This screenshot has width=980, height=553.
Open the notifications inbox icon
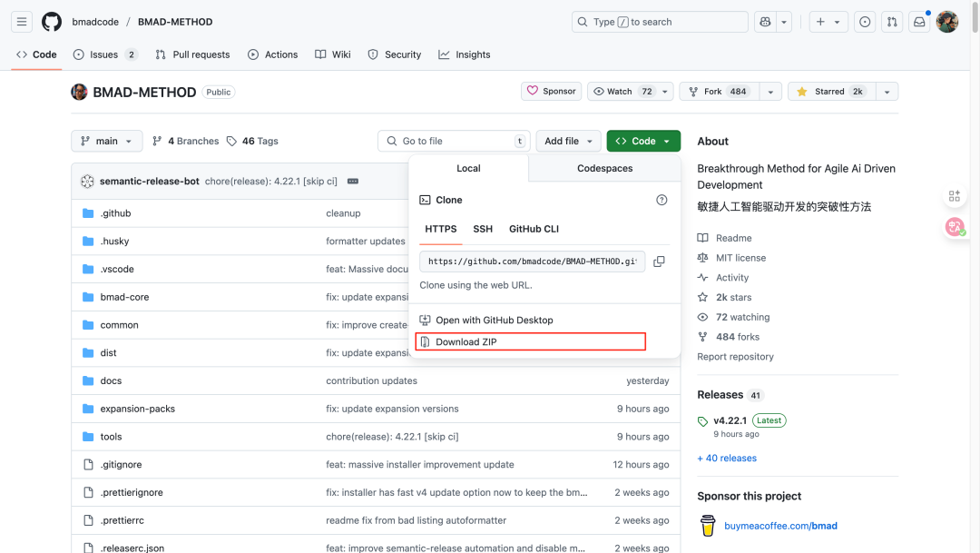tap(919, 22)
